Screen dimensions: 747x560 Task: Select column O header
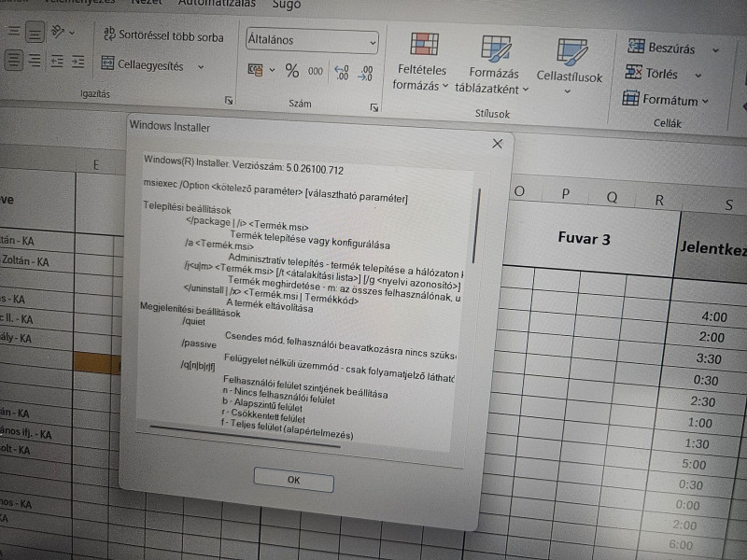[x=520, y=191]
